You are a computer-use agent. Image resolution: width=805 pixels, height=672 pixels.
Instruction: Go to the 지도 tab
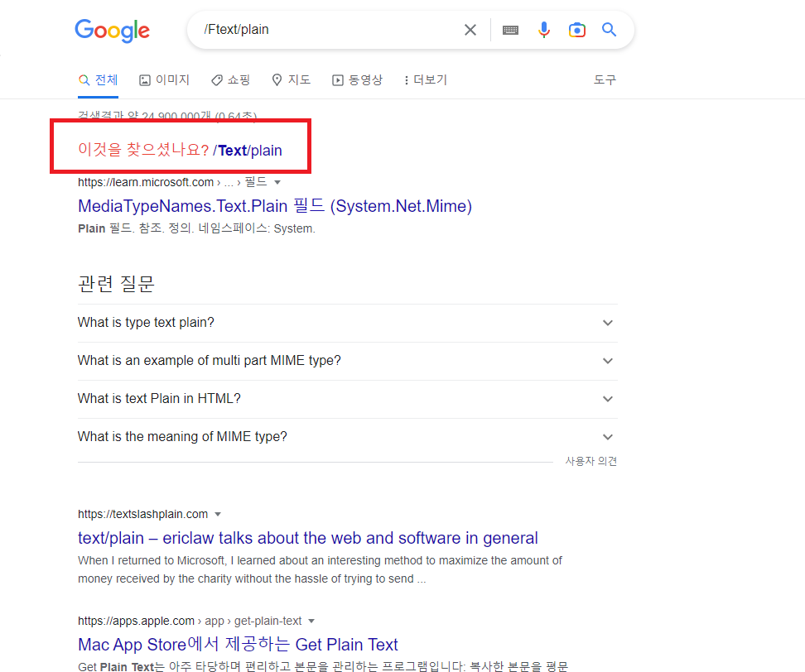point(291,80)
